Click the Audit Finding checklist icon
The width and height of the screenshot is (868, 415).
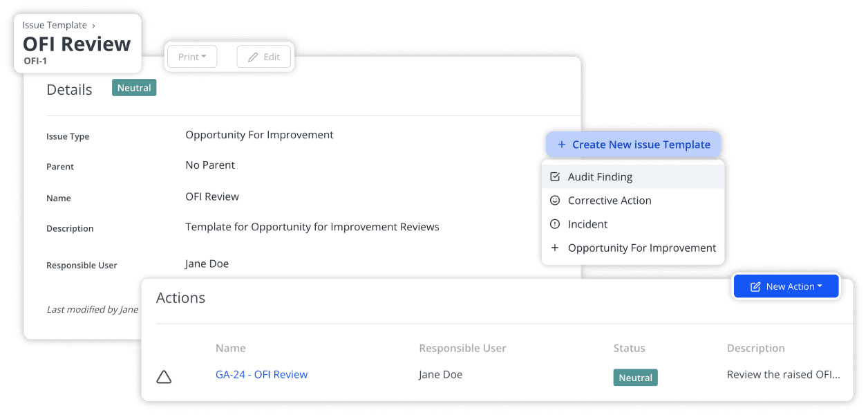click(x=556, y=176)
